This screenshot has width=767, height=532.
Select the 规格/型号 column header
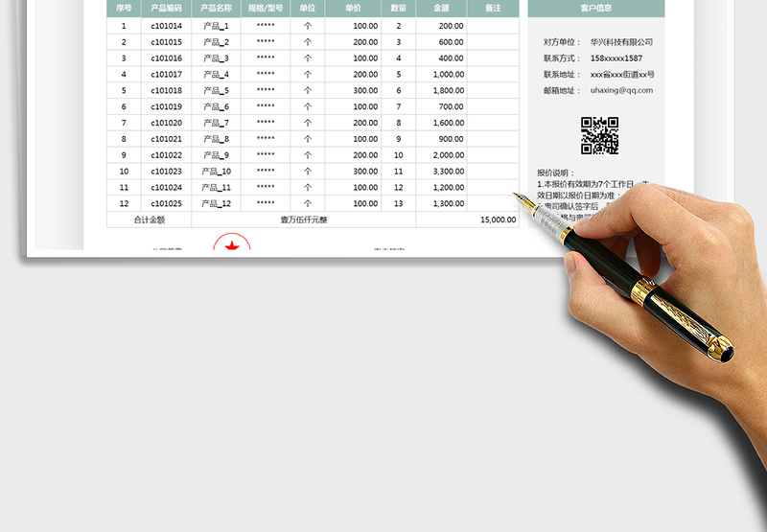pos(266,8)
